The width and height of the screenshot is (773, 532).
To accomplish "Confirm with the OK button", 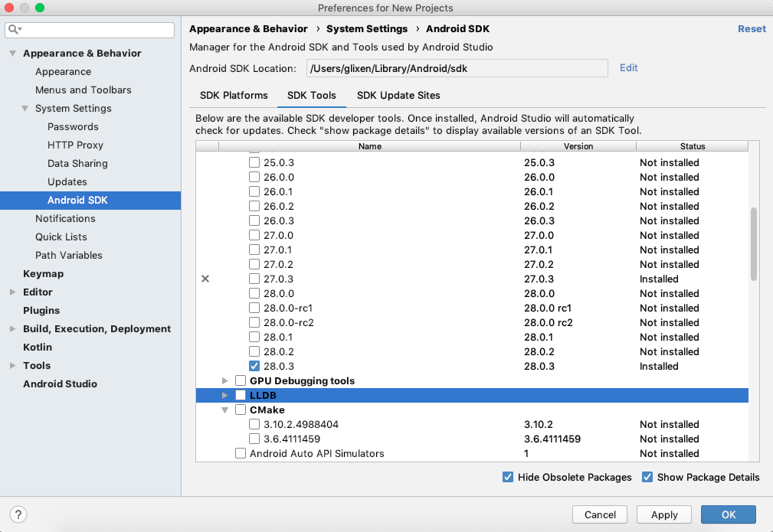I will coord(729,514).
